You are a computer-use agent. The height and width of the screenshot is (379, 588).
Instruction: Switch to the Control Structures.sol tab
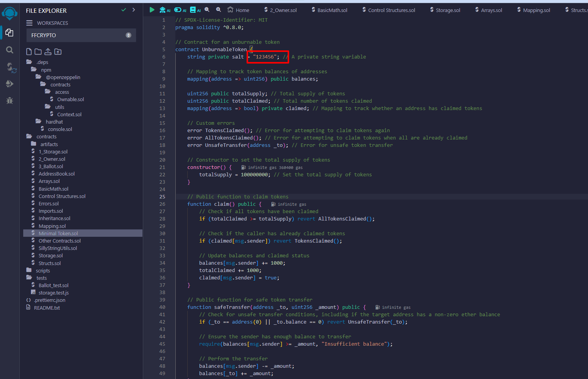pyautogui.click(x=389, y=10)
